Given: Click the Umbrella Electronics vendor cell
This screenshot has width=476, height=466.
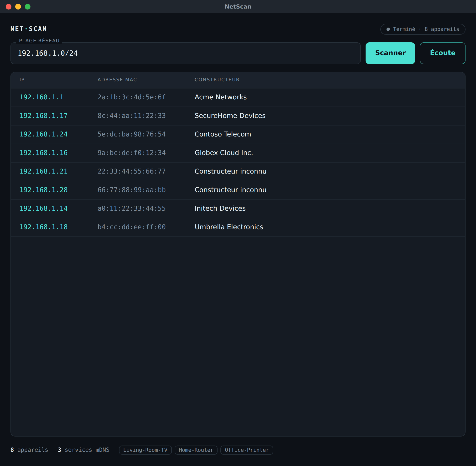Looking at the screenshot, I should 229,227.
